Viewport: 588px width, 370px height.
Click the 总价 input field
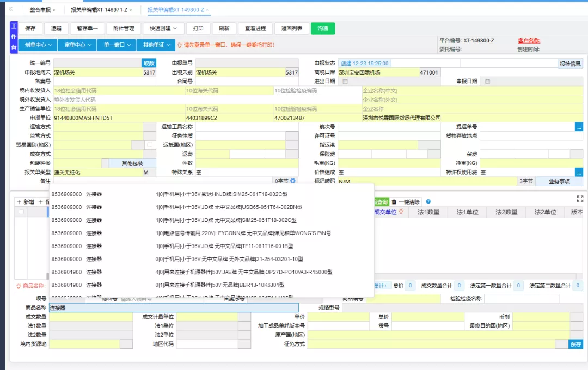tap(428, 317)
